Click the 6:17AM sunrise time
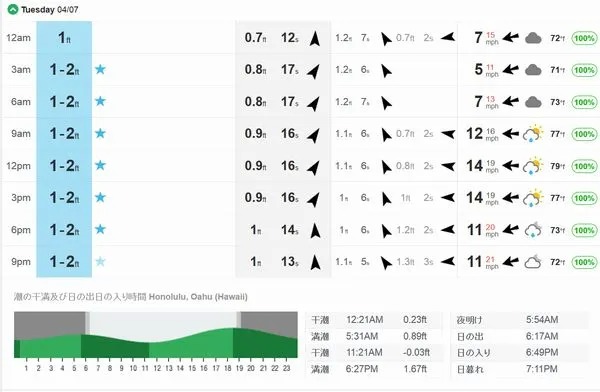This screenshot has height=392, width=600. coord(542,336)
